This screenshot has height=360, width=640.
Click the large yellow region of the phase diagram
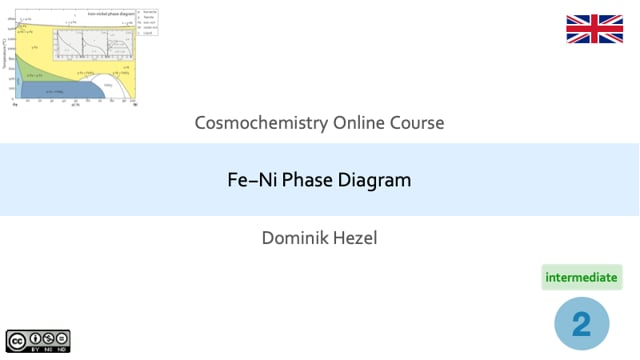pyautogui.click(x=37, y=47)
